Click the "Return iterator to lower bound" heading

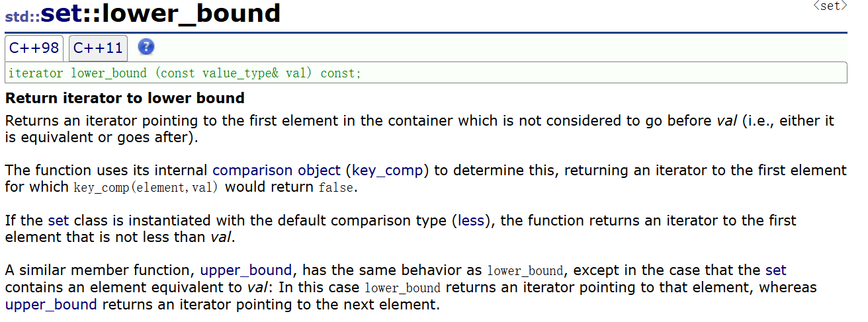click(x=125, y=99)
